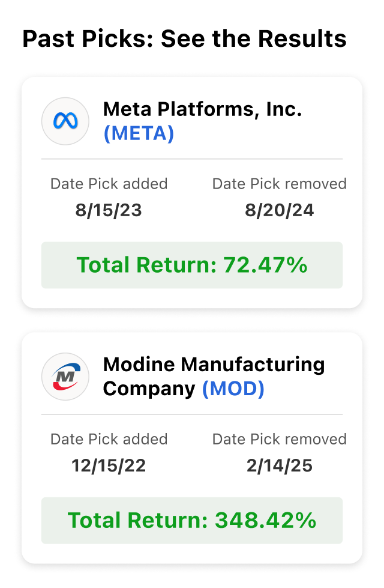Click Modine's Date Pick added label
This screenshot has width=384, height=588.
coord(109,439)
